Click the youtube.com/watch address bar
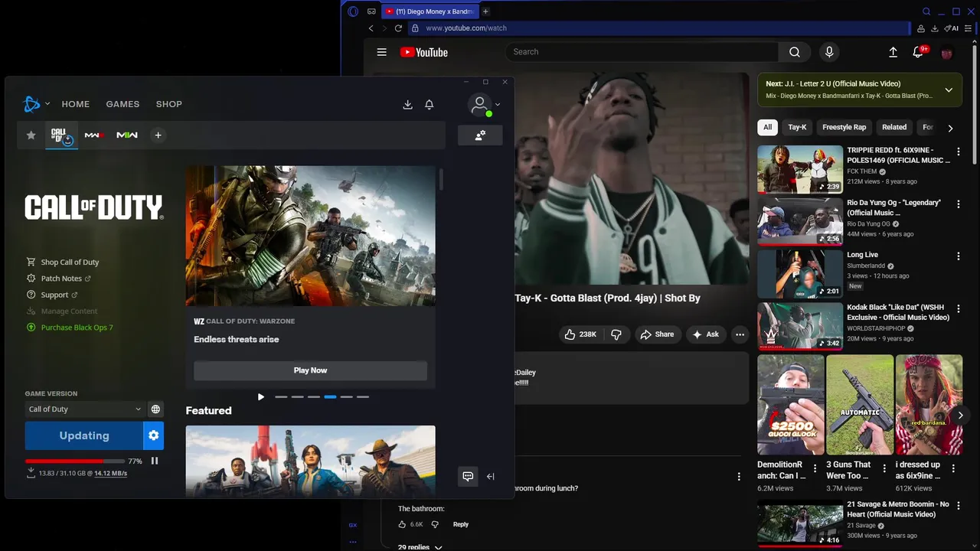The image size is (980, 551). pos(658,28)
